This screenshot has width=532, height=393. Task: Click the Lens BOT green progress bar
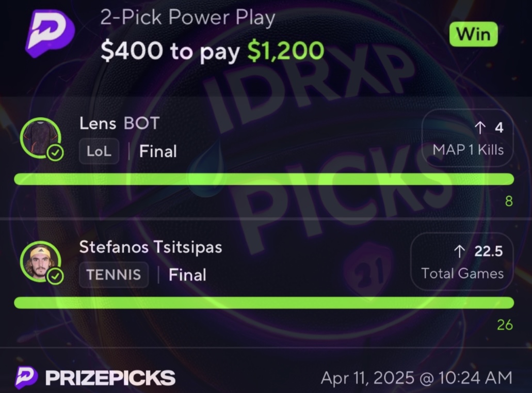click(x=264, y=179)
